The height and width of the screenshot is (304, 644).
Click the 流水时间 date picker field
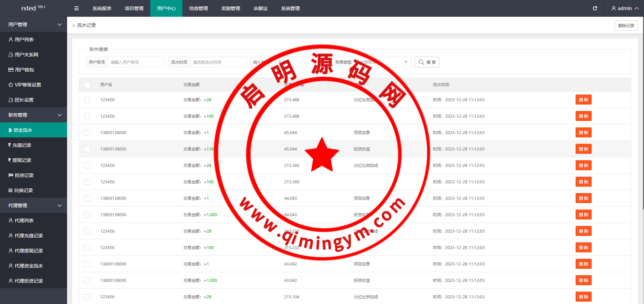point(218,62)
